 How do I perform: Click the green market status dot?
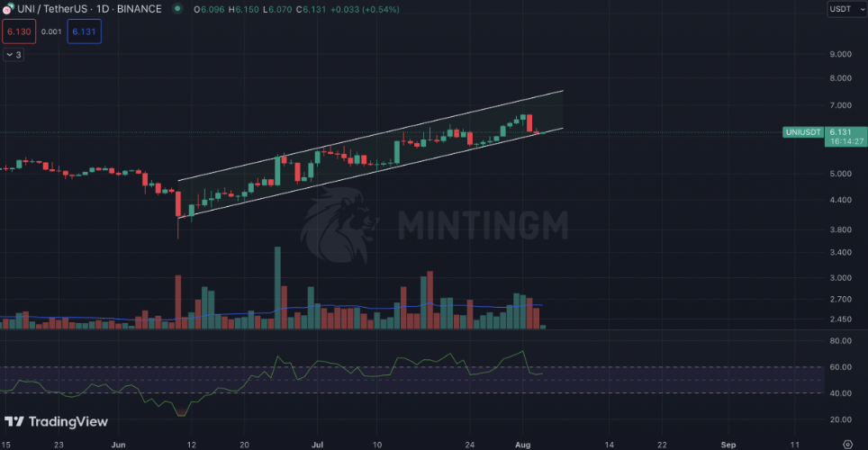pyautogui.click(x=177, y=8)
